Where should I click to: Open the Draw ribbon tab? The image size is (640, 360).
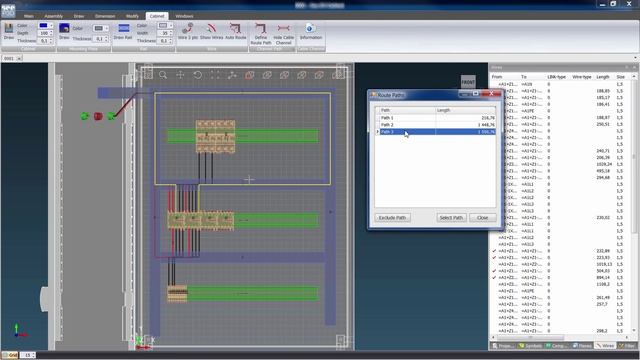point(79,16)
